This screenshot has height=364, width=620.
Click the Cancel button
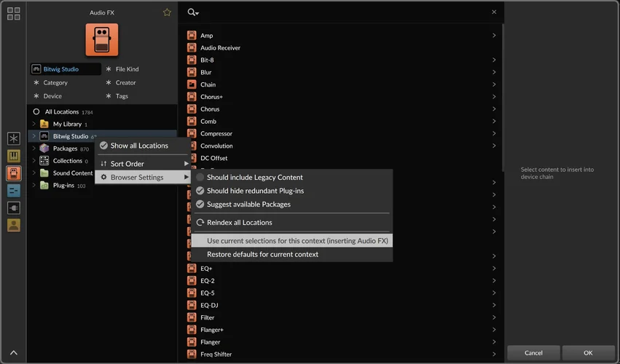[533, 352]
